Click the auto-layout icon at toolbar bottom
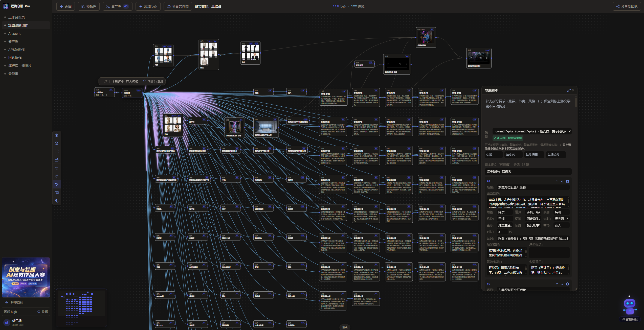644x330 pixels. click(57, 201)
